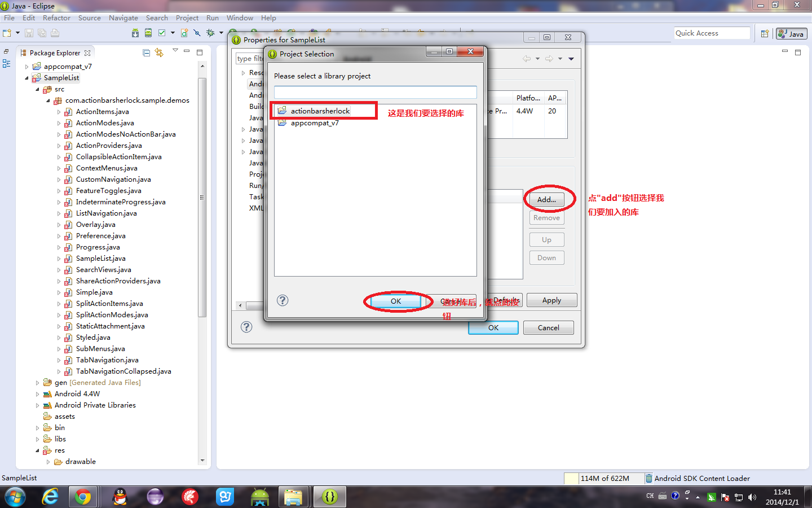
Task: Open the Source menu
Action: click(x=89, y=17)
